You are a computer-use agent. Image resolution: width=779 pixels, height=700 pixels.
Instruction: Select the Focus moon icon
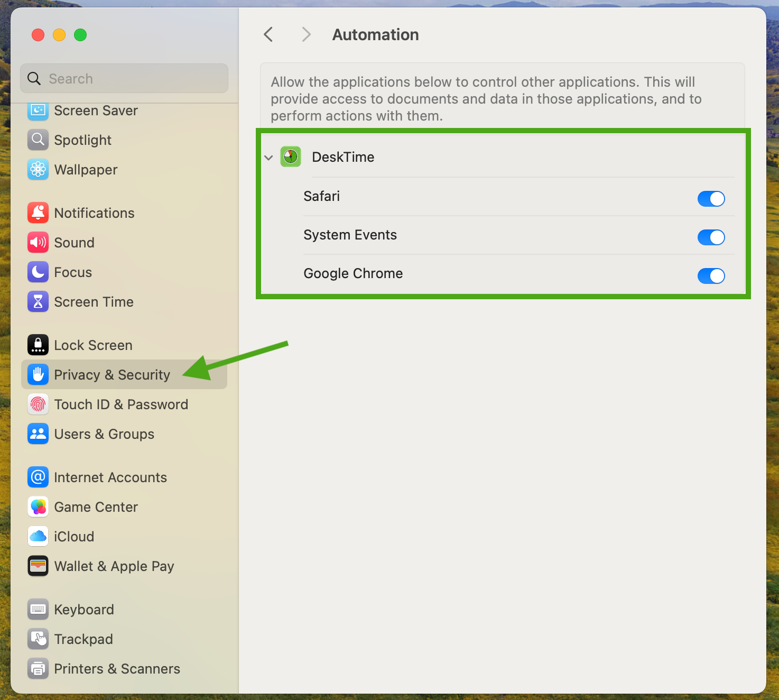tap(38, 272)
